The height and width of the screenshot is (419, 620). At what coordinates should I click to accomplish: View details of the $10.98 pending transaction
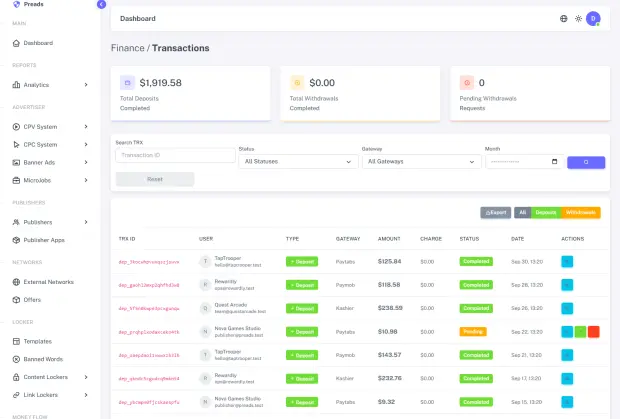click(x=567, y=332)
